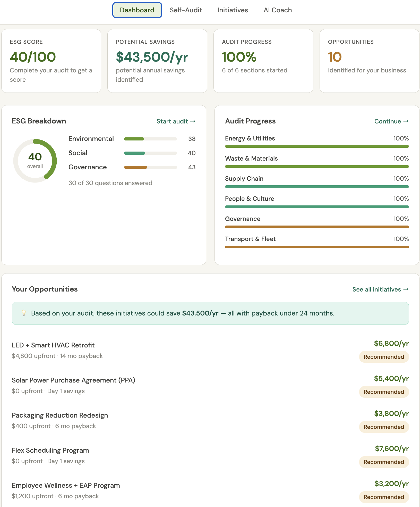Click Recommended badge for Packaging Reduction Redesign

click(384, 427)
